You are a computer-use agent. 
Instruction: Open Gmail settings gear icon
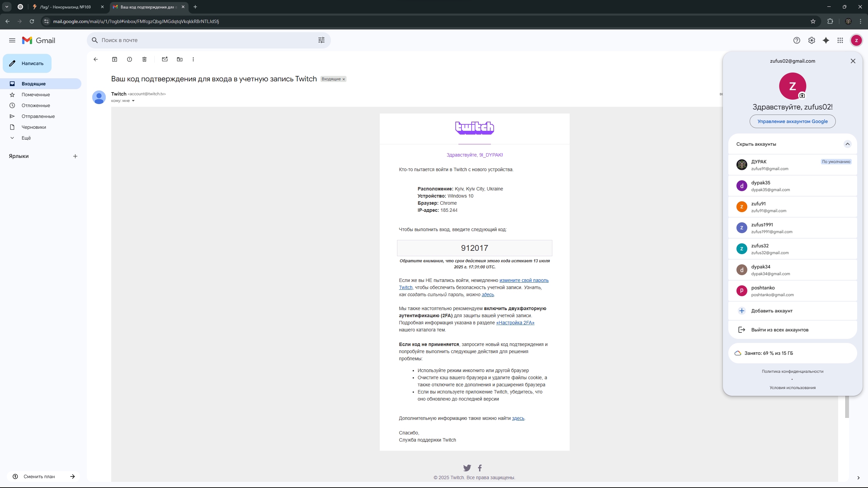pyautogui.click(x=812, y=40)
